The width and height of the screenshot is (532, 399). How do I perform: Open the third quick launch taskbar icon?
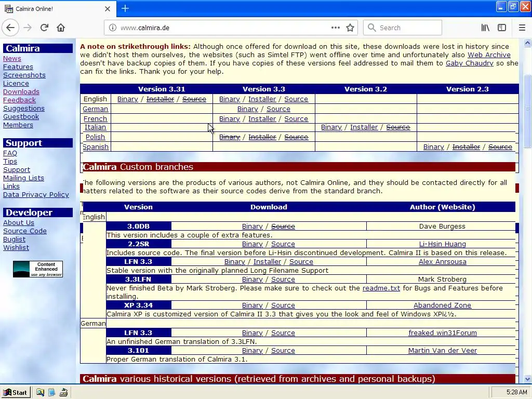pos(63,393)
